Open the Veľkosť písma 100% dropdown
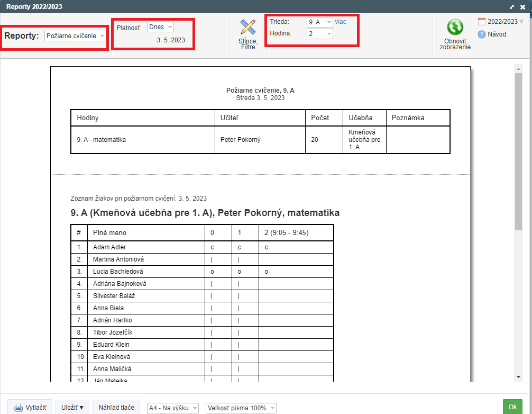 pos(241,408)
